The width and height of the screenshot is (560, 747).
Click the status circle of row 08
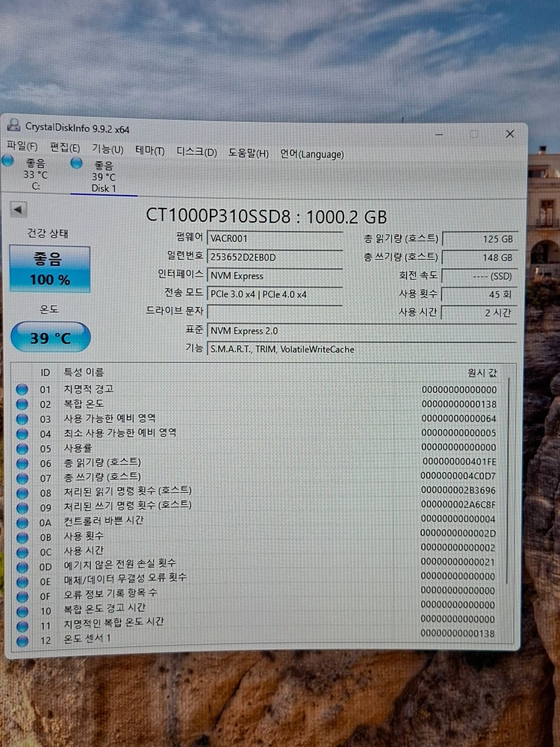click(x=22, y=492)
